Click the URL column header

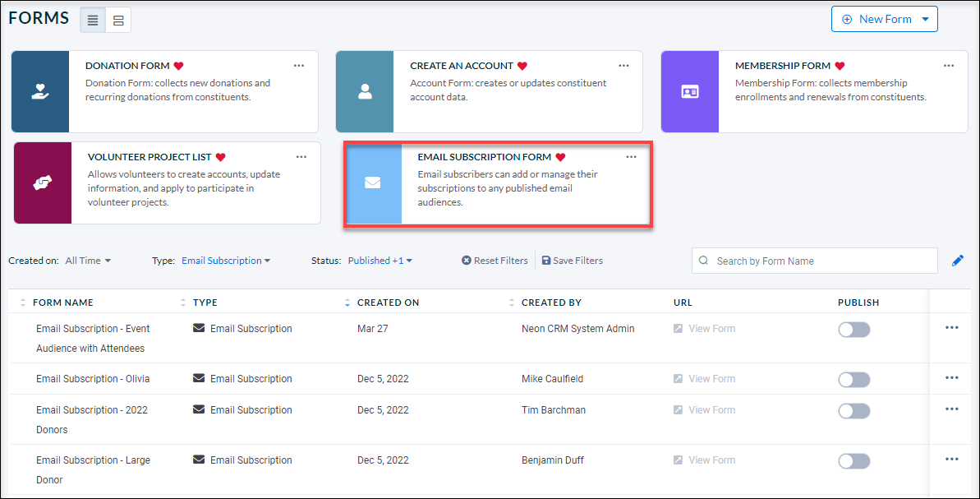tap(683, 303)
